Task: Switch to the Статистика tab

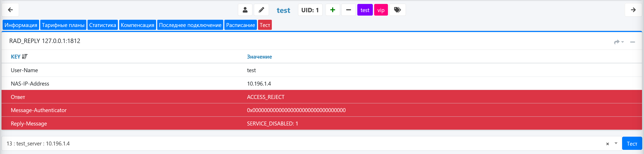Action: pos(103,25)
